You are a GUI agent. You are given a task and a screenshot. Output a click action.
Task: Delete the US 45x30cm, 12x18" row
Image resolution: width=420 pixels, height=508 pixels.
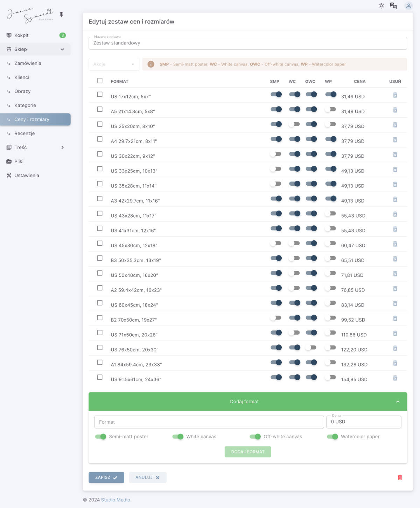(395, 244)
